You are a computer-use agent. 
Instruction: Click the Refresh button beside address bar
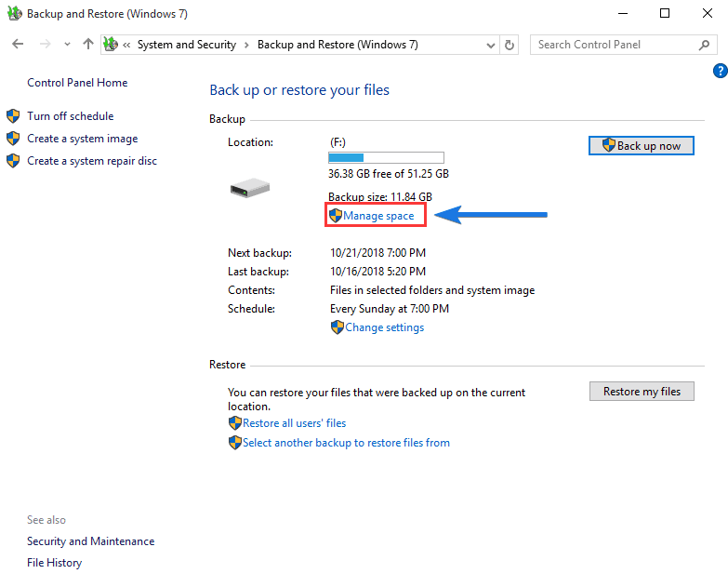(510, 45)
